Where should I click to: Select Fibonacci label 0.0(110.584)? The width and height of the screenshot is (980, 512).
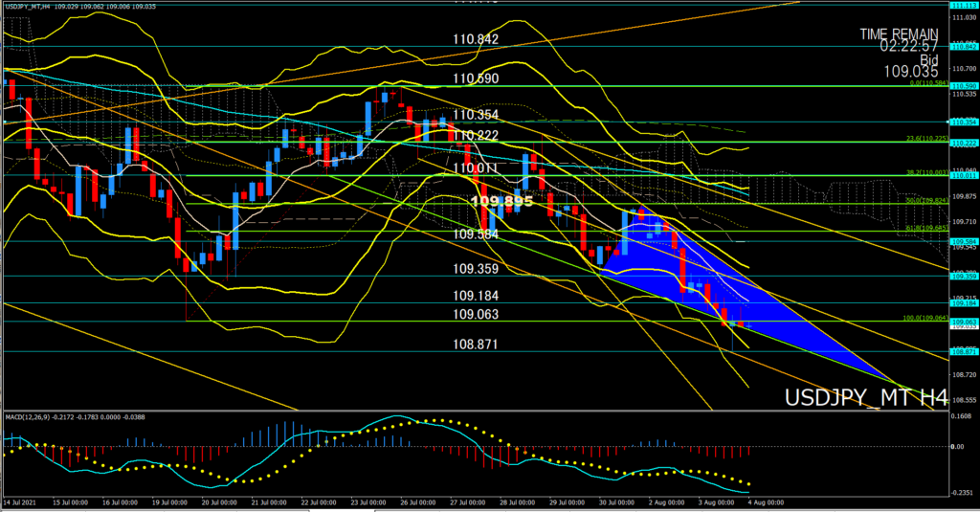(929, 83)
